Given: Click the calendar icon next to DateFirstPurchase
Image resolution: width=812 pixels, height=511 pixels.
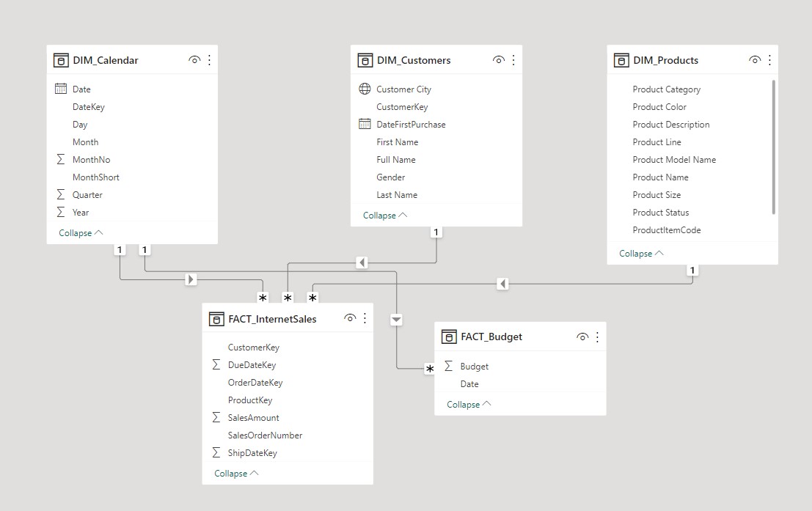Looking at the screenshot, I should point(365,124).
